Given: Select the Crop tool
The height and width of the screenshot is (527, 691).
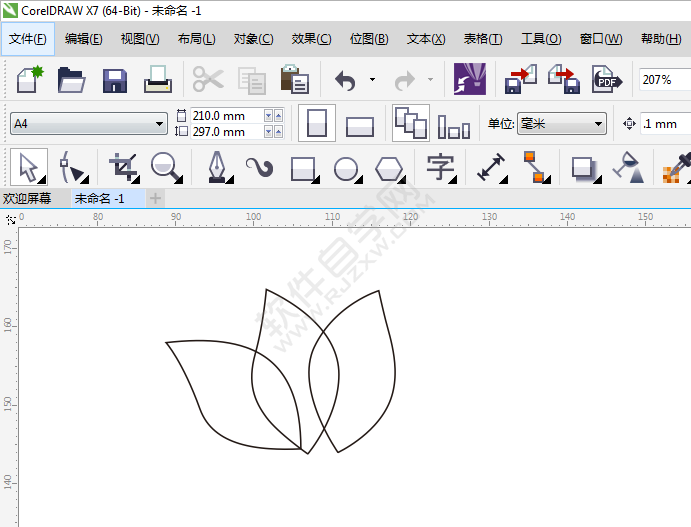Looking at the screenshot, I should [x=123, y=167].
